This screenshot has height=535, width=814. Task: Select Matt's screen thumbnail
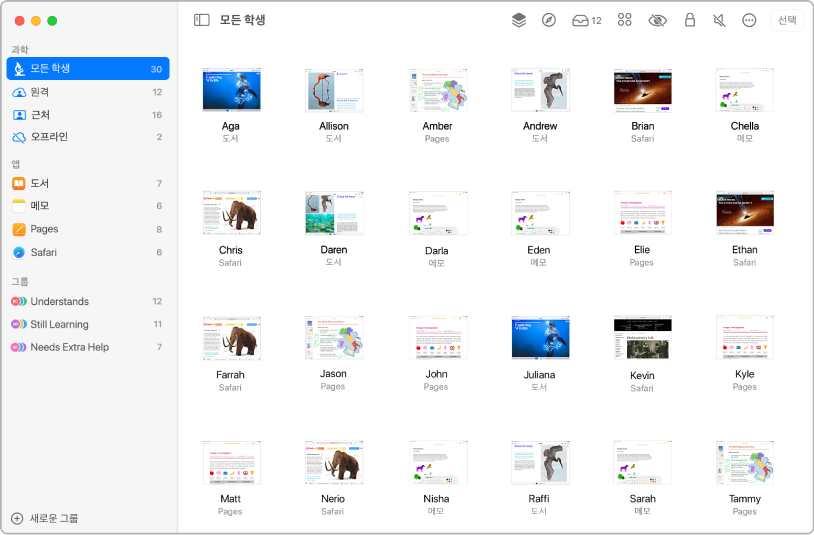coord(232,463)
